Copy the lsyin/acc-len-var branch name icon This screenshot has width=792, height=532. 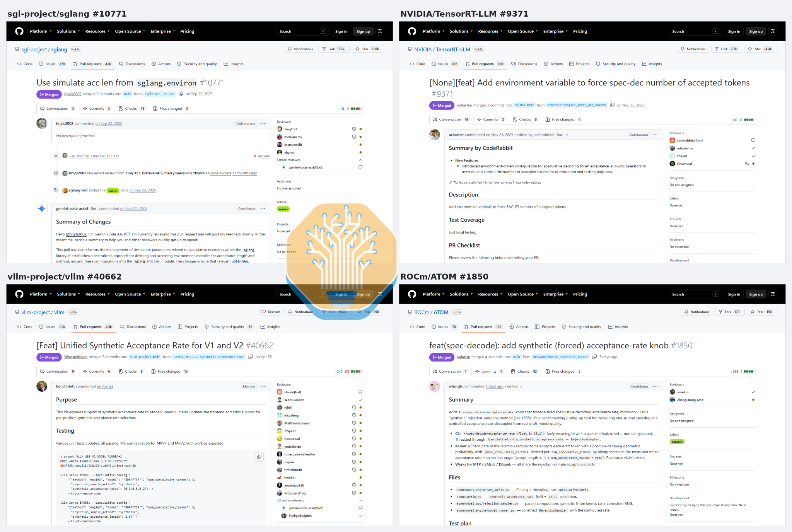pyautogui.click(x=181, y=94)
